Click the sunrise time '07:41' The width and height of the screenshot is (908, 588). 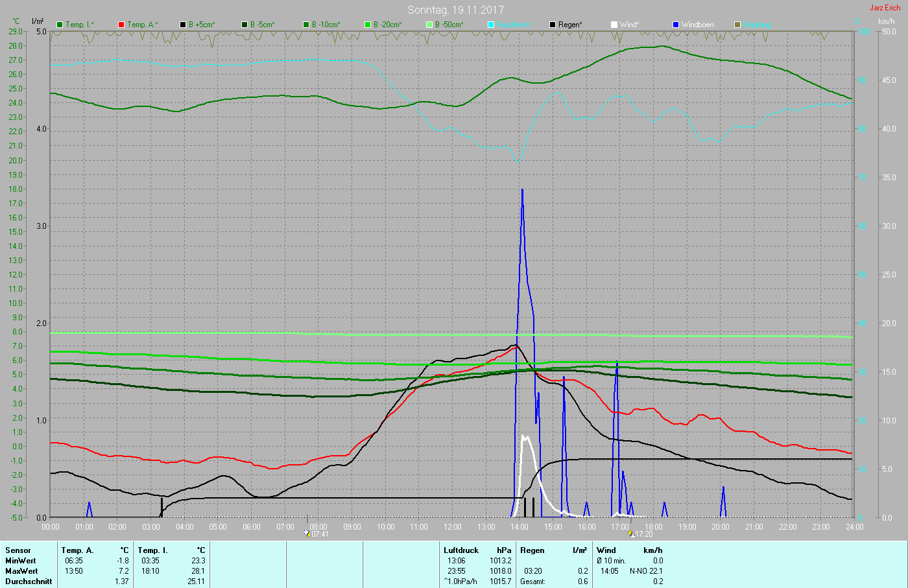click(320, 535)
